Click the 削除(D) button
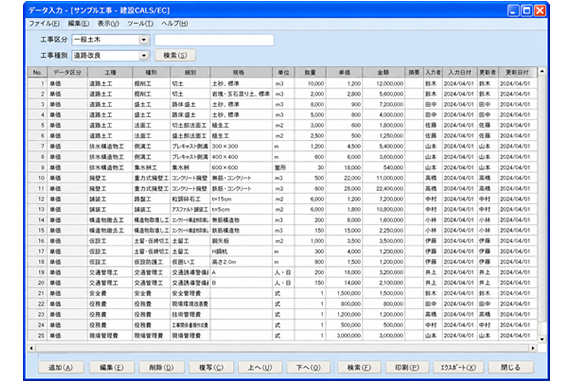Viewport: 573px width, 382px height. tap(162, 367)
